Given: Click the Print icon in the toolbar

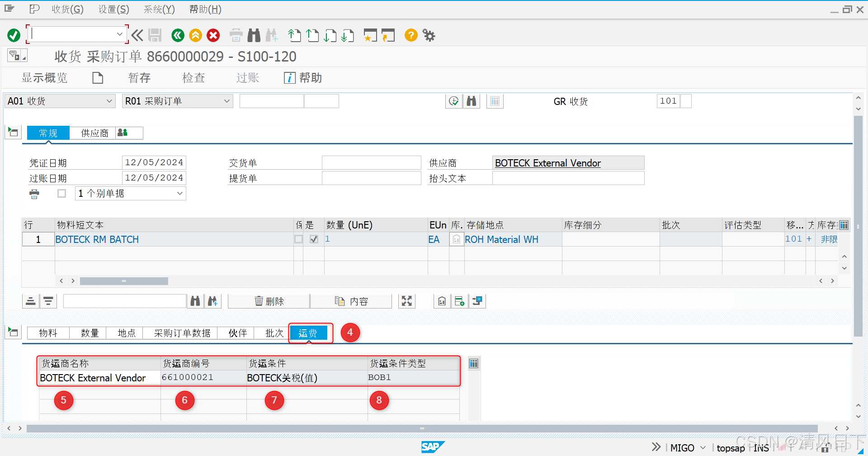Looking at the screenshot, I should [236, 35].
